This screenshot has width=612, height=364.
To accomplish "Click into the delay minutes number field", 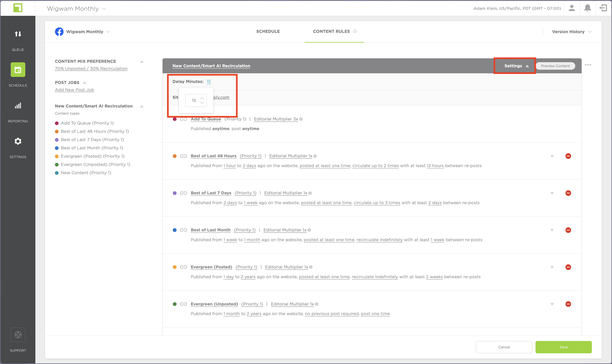I will point(194,101).
